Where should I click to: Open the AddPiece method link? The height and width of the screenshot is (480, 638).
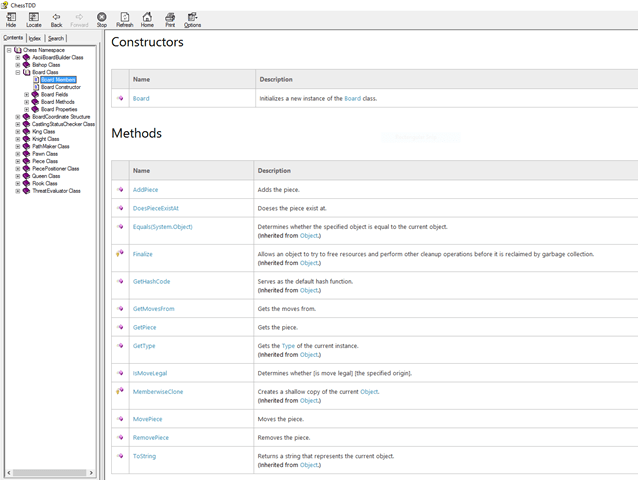tap(145, 190)
